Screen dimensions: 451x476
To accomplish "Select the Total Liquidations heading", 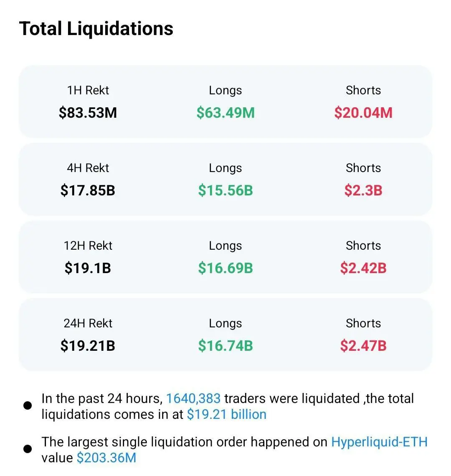I will coord(96,28).
